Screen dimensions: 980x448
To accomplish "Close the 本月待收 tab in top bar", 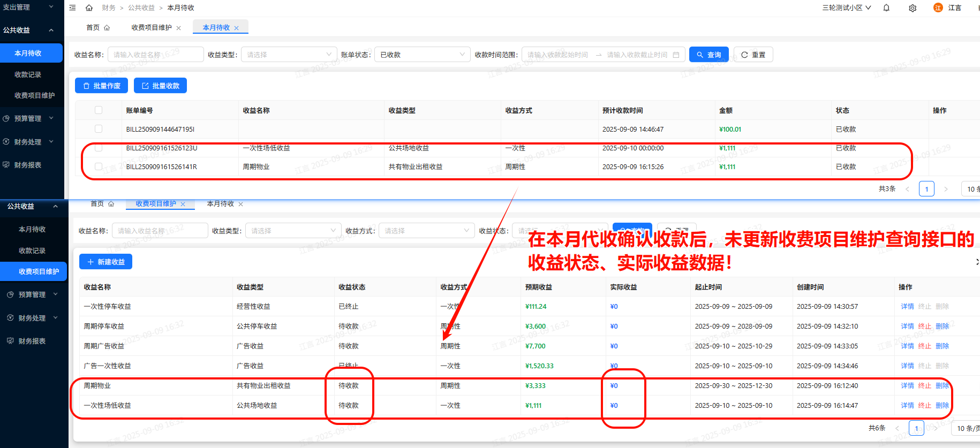I will (236, 28).
